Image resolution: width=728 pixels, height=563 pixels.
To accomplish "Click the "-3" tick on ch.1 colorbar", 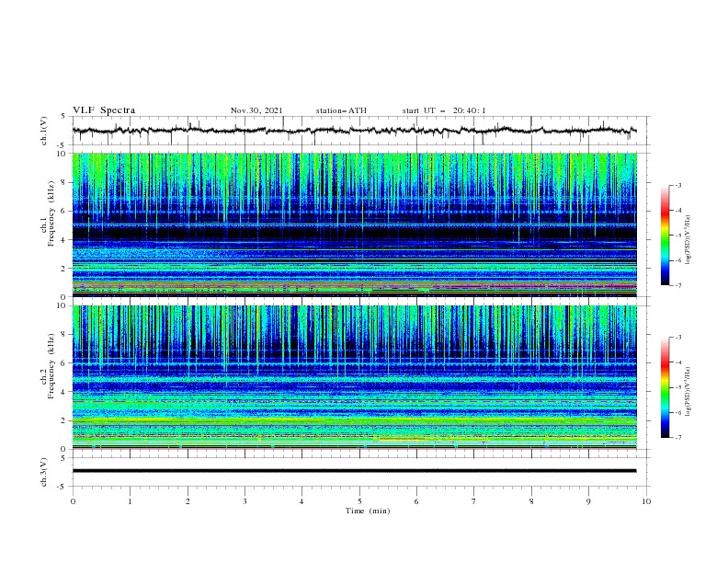I will [x=678, y=185].
